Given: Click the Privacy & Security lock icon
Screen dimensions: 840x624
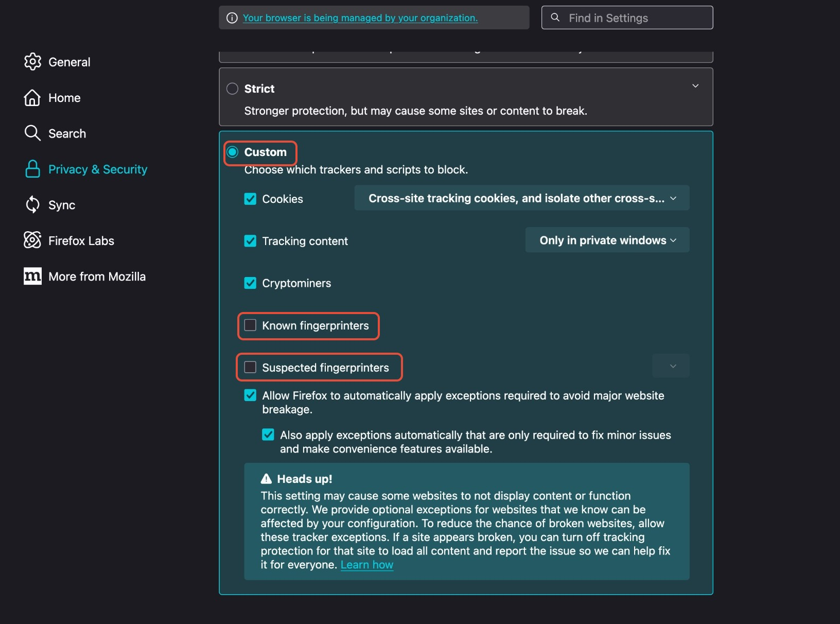Looking at the screenshot, I should (32, 169).
